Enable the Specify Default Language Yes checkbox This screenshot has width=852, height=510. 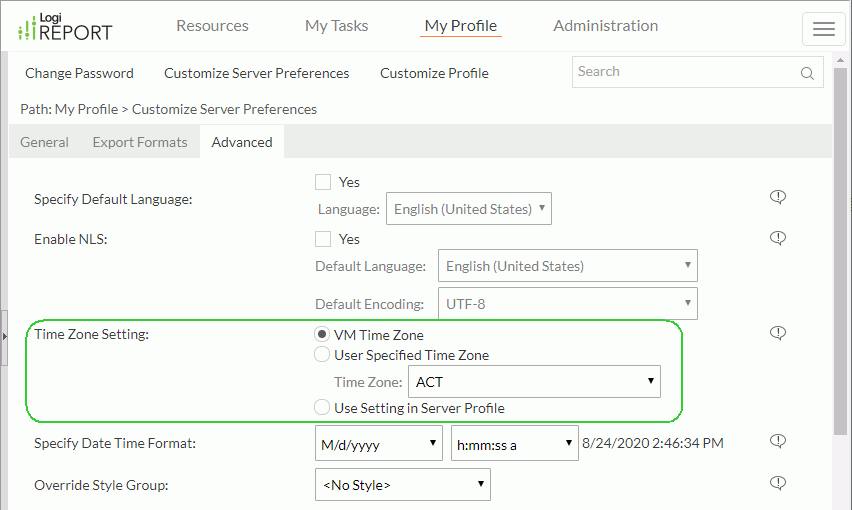click(x=323, y=182)
